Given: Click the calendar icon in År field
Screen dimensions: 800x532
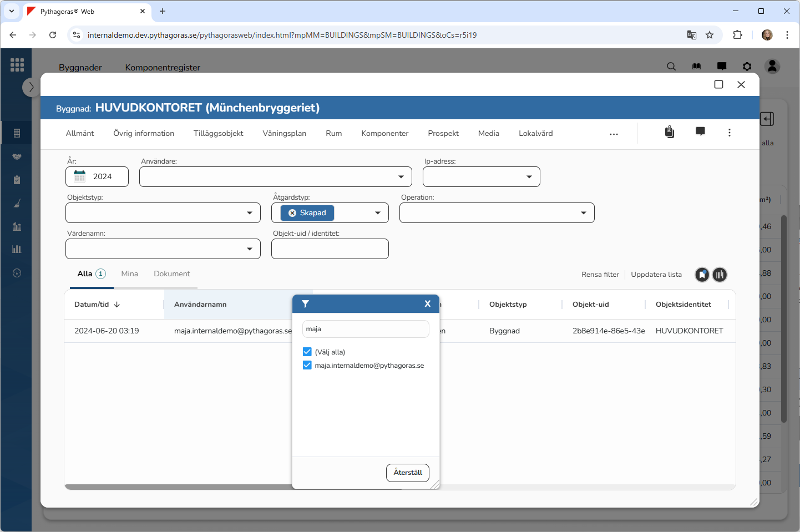Looking at the screenshot, I should coord(80,176).
